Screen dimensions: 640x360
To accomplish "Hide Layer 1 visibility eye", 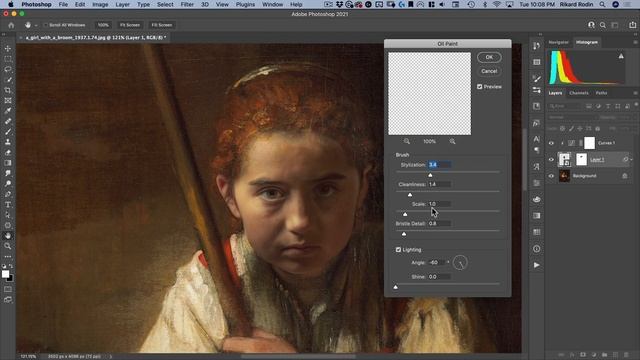I will (x=551, y=160).
